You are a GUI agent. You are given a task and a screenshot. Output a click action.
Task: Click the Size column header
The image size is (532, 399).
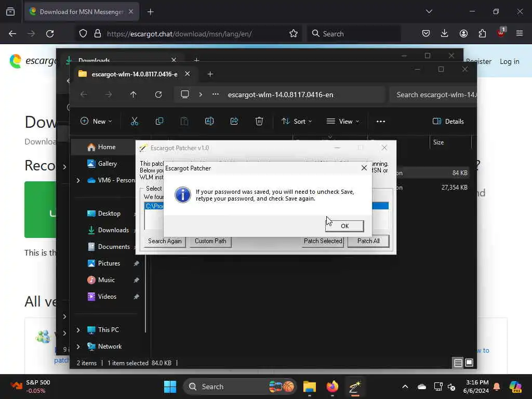pyautogui.click(x=450, y=142)
